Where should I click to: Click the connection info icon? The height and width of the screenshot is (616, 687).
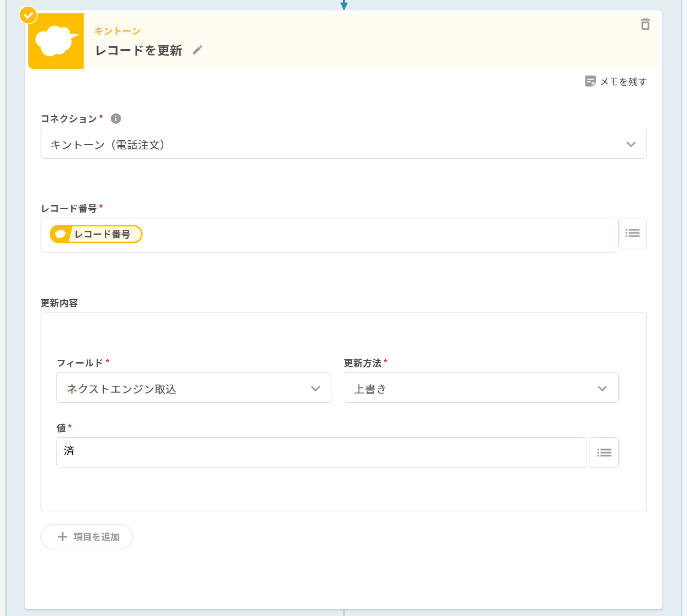(116, 118)
